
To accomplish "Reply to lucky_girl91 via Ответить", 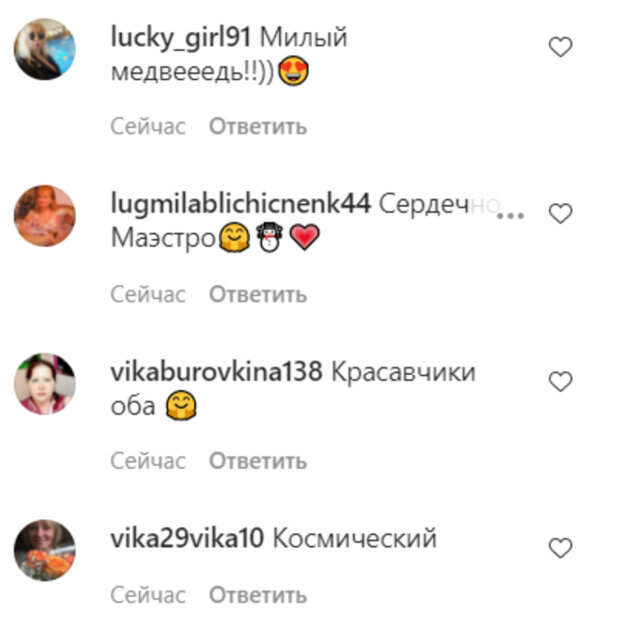I will pyautogui.click(x=258, y=126).
